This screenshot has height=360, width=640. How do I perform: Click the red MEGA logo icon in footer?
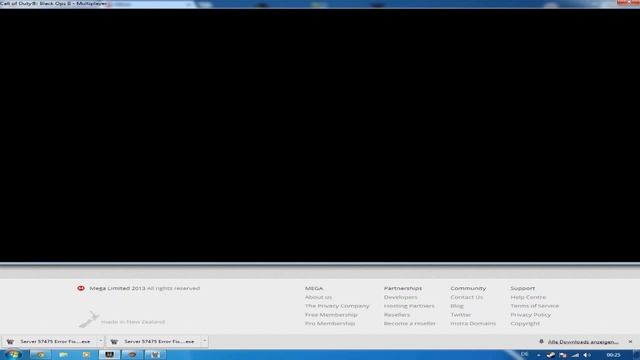[81, 288]
